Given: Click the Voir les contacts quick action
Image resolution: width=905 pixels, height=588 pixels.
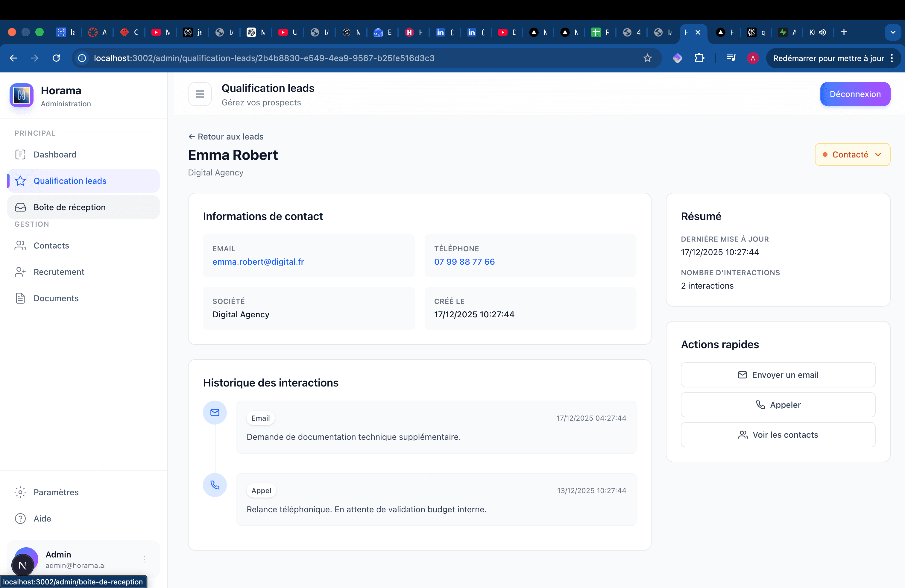Looking at the screenshot, I should (778, 435).
